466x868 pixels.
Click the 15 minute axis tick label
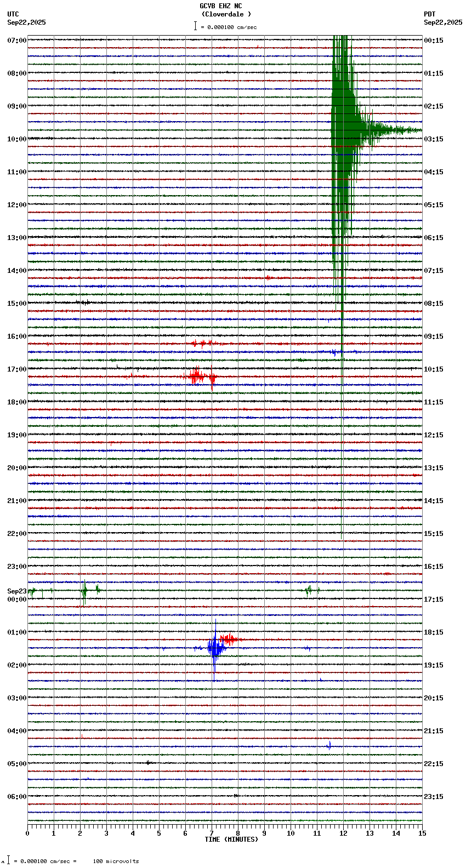[422, 833]
